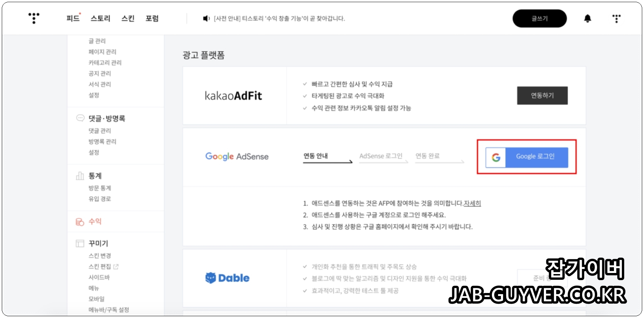Viewport: 644px width, 318px height.
Task: Click the 수익 coins icon
Action: pos(80,222)
